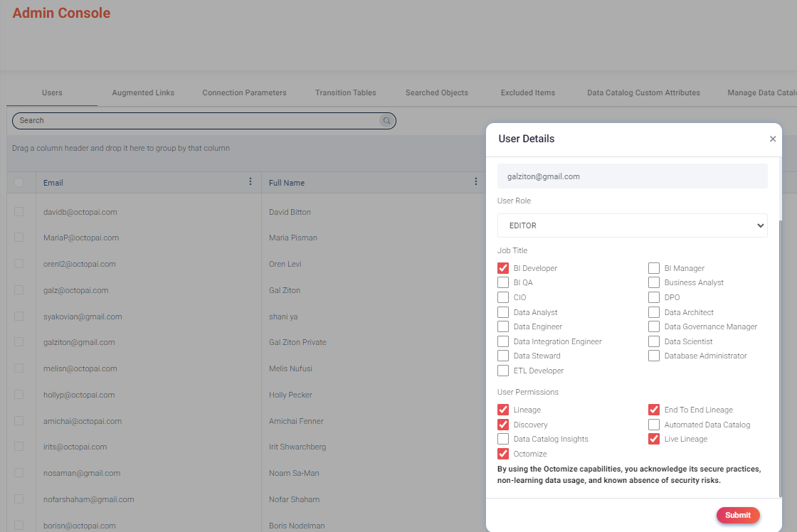797x532 pixels.
Task: Select the row checkbox for MariaP@octopai.com
Action: point(19,238)
